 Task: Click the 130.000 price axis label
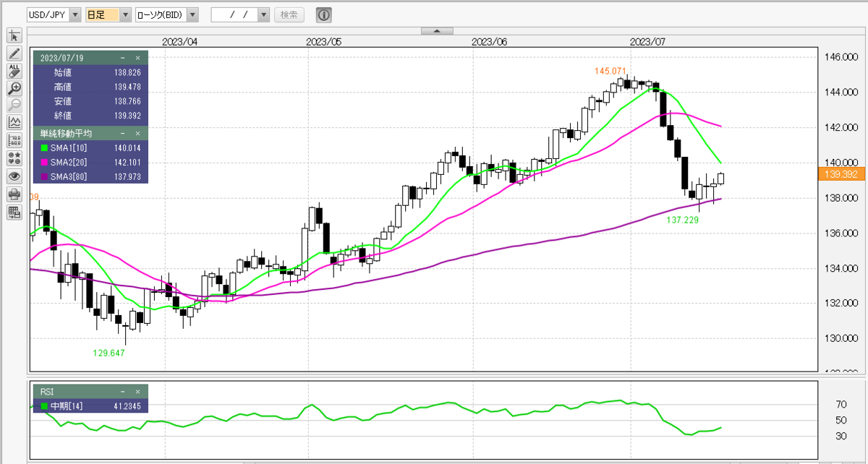point(841,338)
